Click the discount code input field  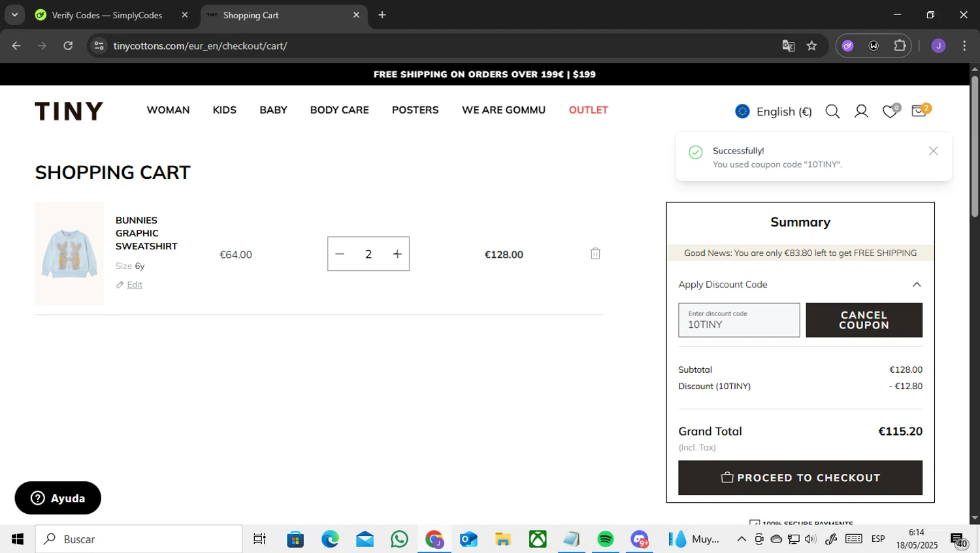739,320
